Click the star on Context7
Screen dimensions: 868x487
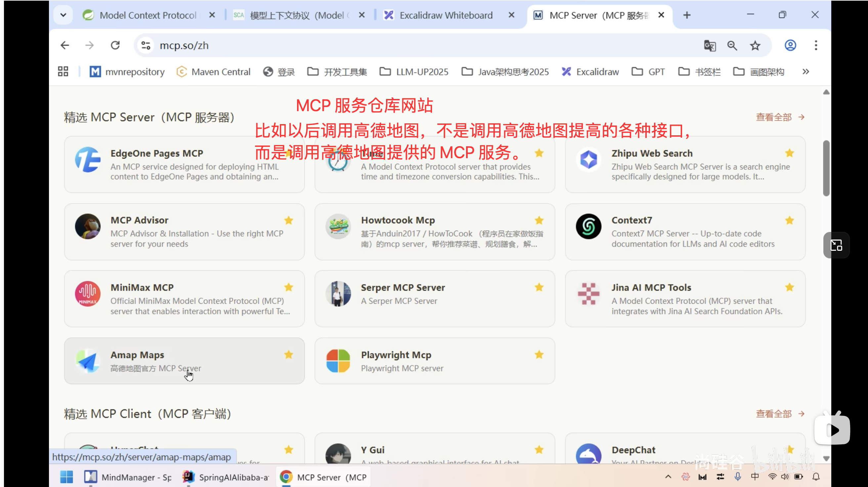[789, 220]
